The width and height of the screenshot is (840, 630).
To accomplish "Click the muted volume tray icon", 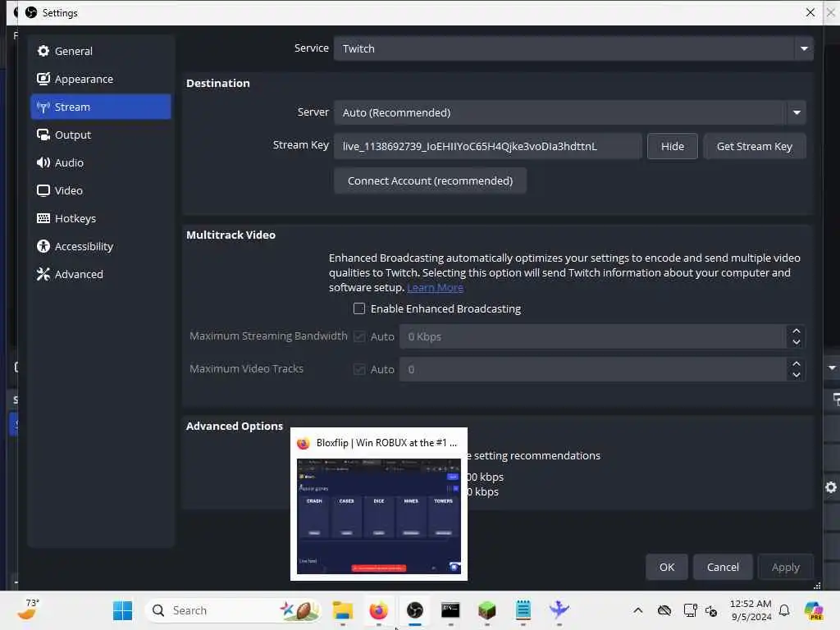I will point(711,610).
